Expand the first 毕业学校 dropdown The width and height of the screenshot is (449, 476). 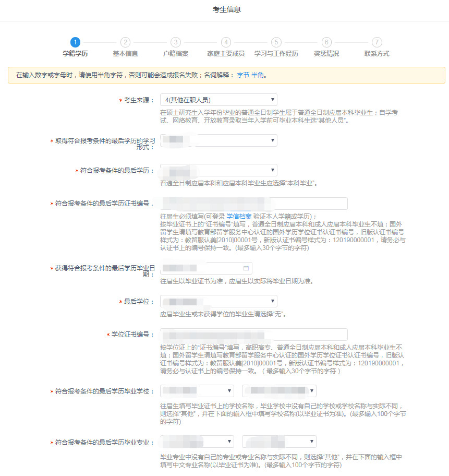197,390
